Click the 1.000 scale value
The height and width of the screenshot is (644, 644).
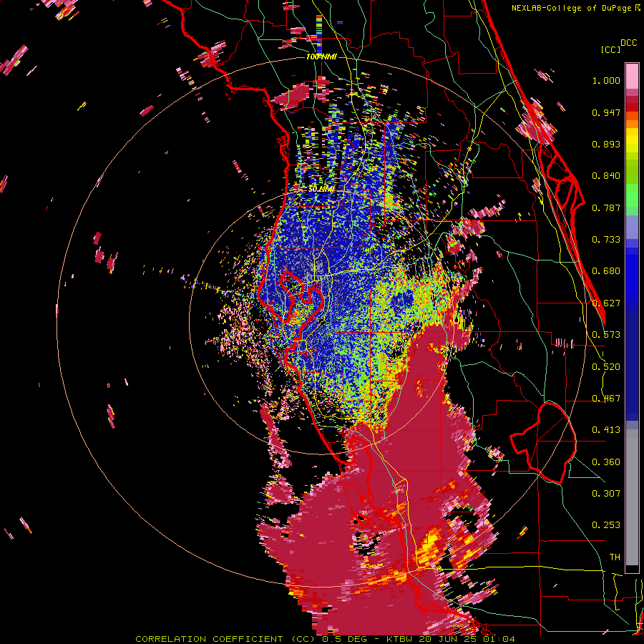point(606,80)
